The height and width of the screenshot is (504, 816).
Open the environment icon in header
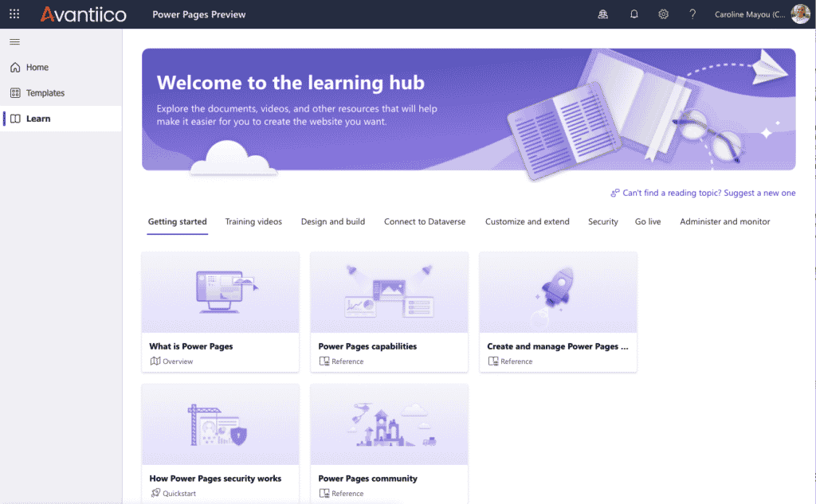point(602,14)
